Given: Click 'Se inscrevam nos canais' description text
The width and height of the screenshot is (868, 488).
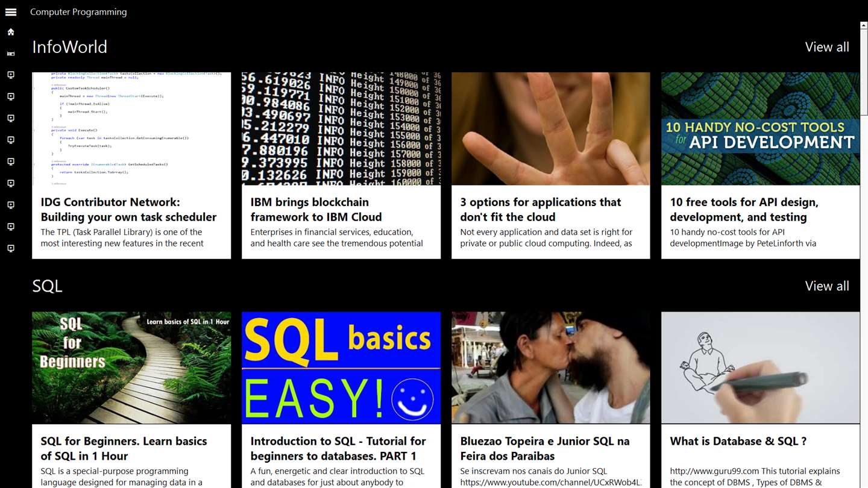Looking at the screenshot, I should 550,477.
